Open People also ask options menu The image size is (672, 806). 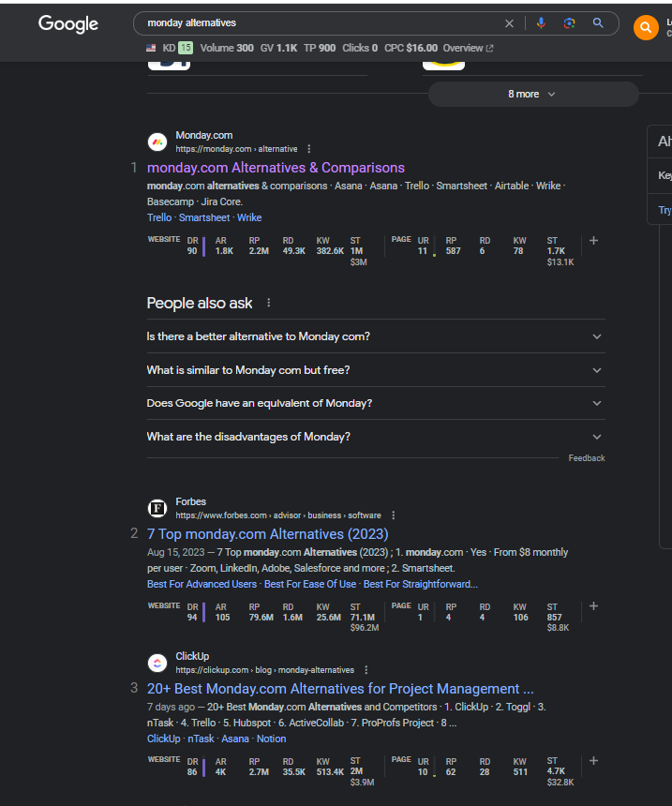[268, 303]
